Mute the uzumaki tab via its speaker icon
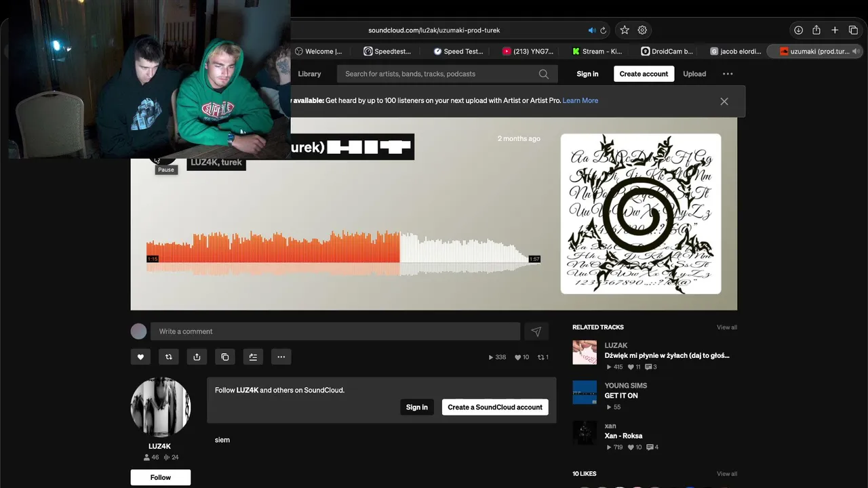This screenshot has height=488, width=868. [x=855, y=52]
